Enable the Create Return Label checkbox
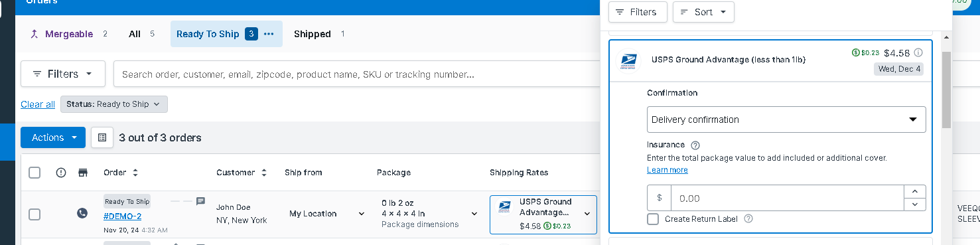This screenshot has height=245, width=980. 653,219
